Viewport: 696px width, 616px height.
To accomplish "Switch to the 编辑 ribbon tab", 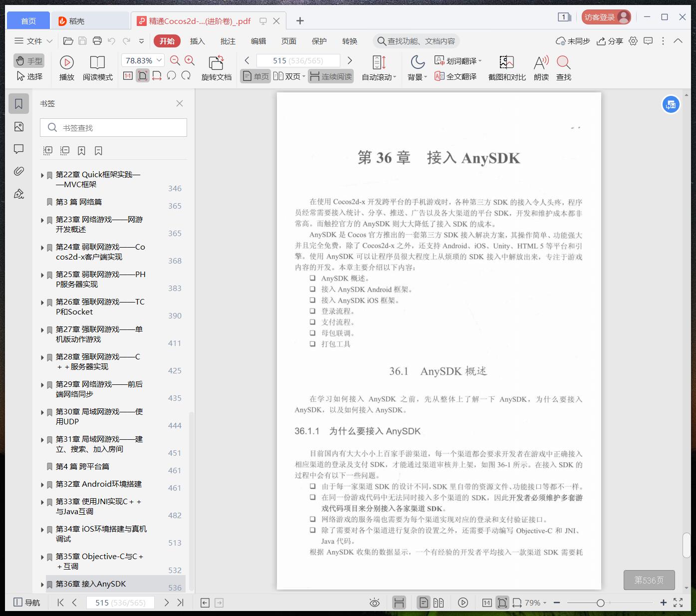I will tap(258, 41).
